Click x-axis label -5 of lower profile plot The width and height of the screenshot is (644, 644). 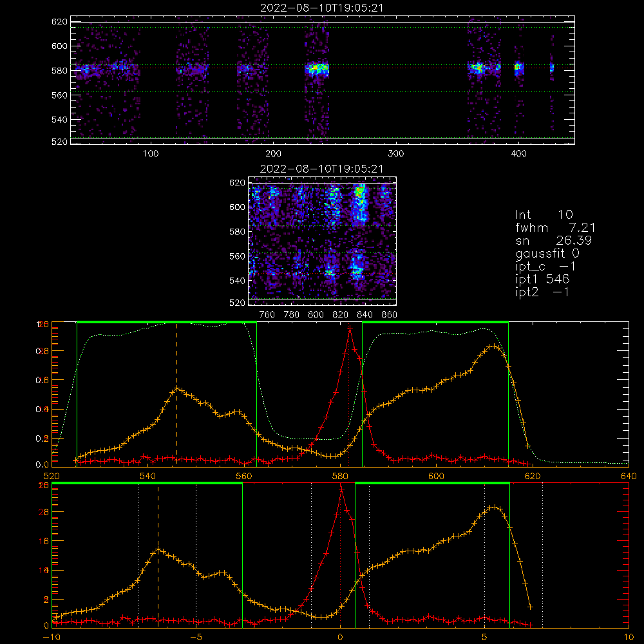pos(196,637)
